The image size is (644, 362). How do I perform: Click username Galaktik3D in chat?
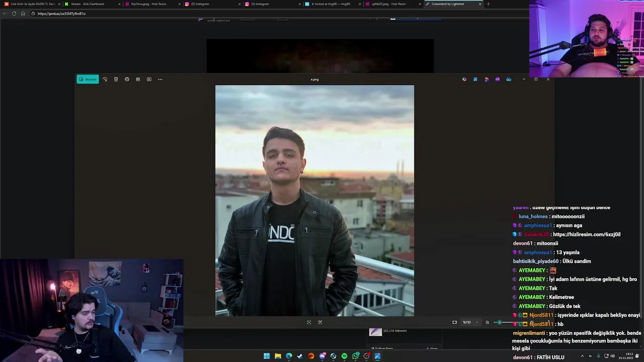point(537,234)
